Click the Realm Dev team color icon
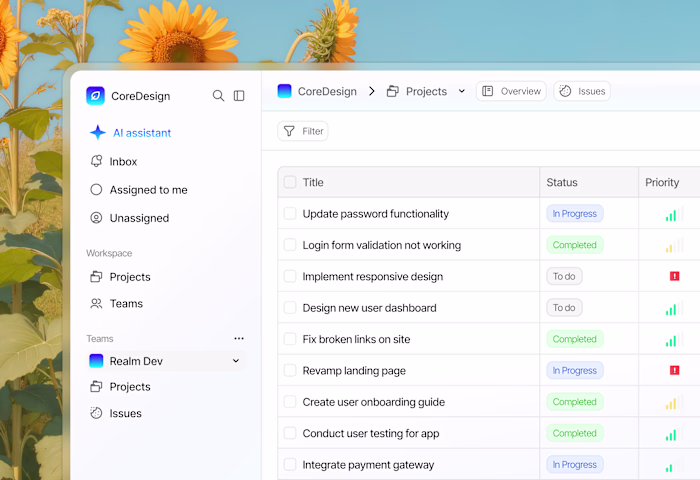The height and width of the screenshot is (480, 700). [x=96, y=361]
